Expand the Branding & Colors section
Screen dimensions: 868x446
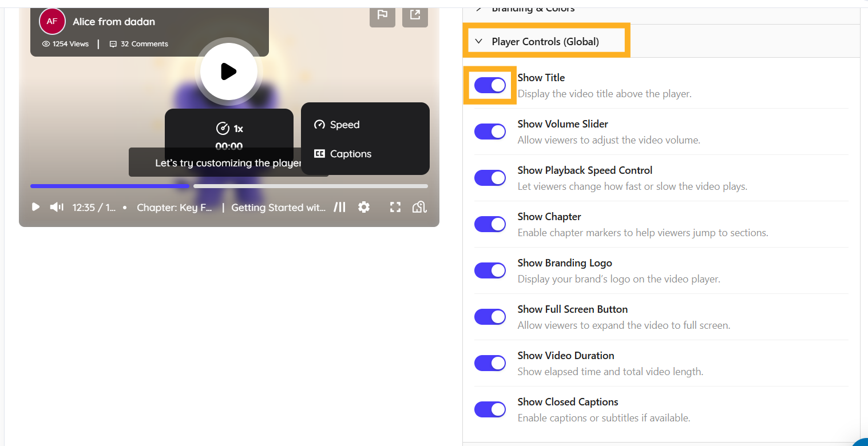coord(479,9)
